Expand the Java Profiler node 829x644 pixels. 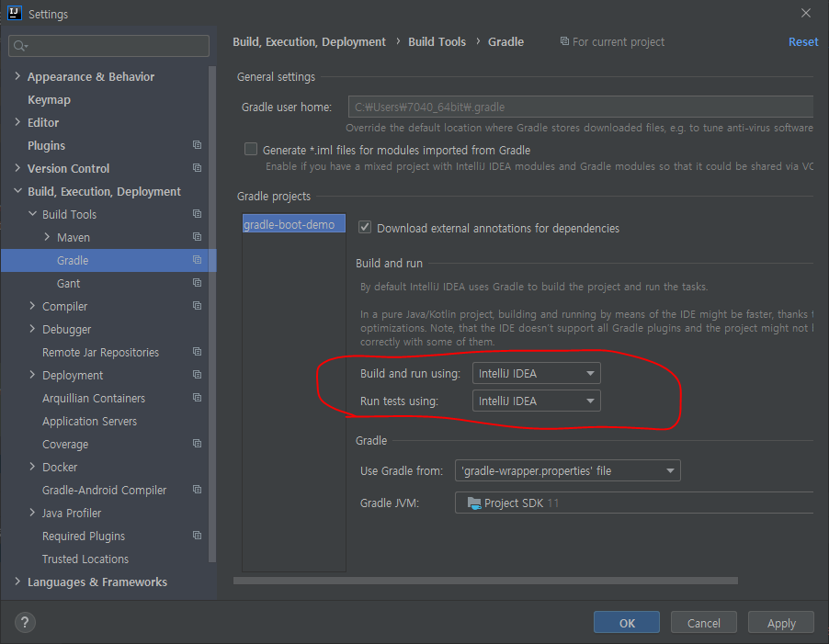[x=32, y=513]
